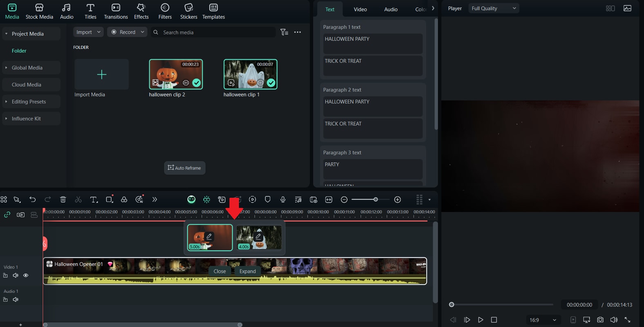Open the Transitions tab
The width and height of the screenshot is (644, 327).
(116, 11)
